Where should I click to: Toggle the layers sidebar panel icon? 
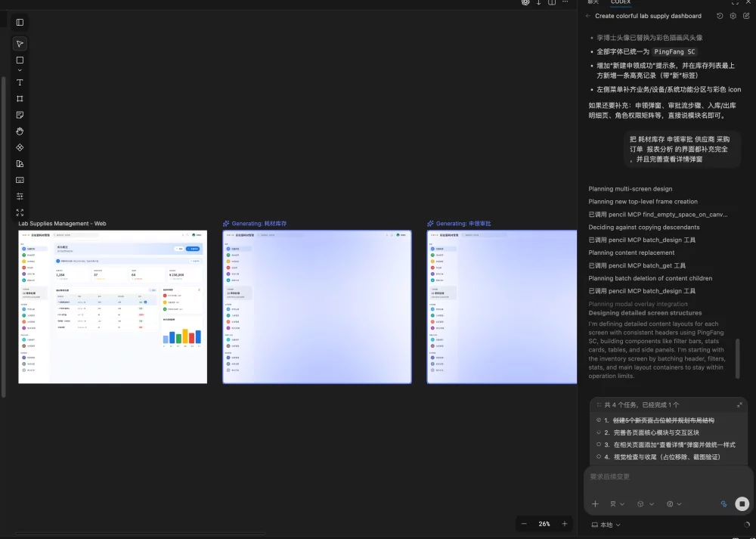(20, 22)
